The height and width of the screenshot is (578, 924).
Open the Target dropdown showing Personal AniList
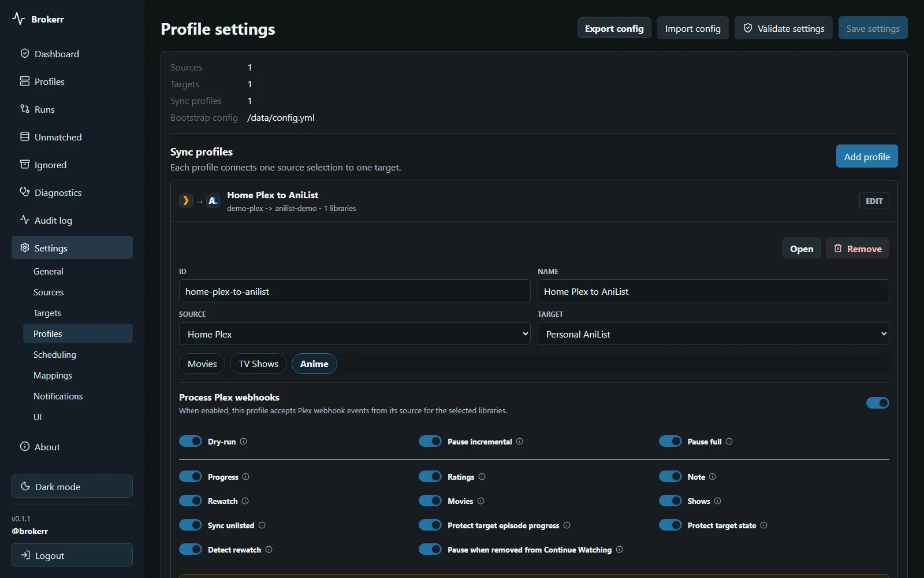pos(713,334)
